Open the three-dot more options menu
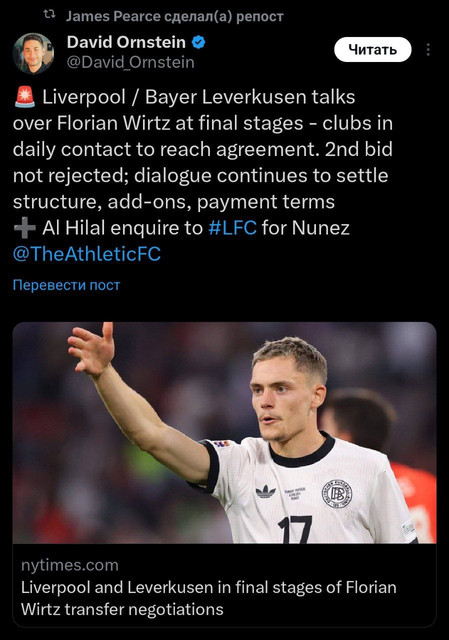The width and height of the screenshot is (449, 640). point(428,50)
